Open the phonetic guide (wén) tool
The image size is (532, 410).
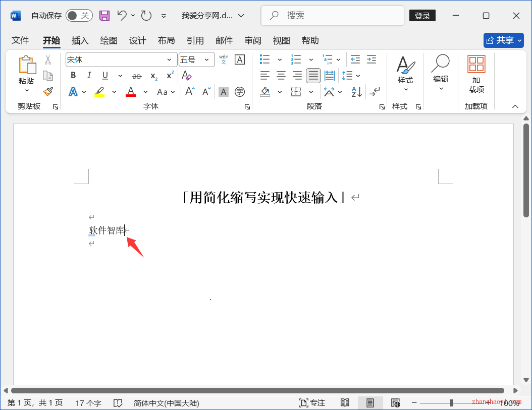coord(224,60)
